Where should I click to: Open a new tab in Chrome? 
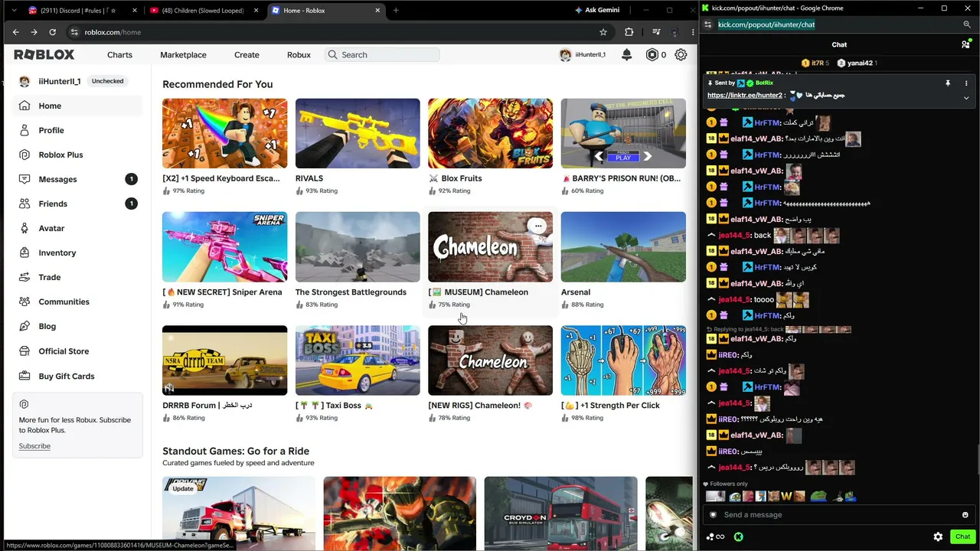click(396, 10)
